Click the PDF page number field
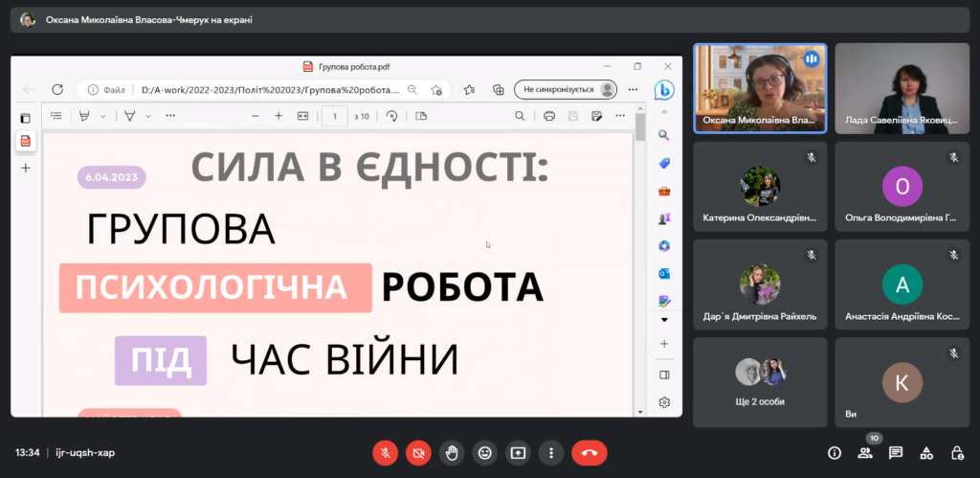 click(x=335, y=116)
